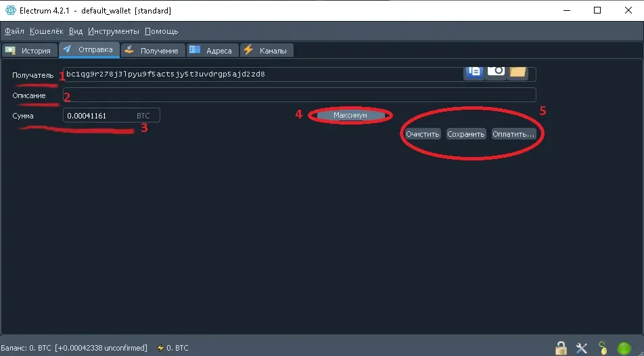Select the Отправка tab
Screen dimensions: 644x356
pyautogui.click(x=89, y=49)
